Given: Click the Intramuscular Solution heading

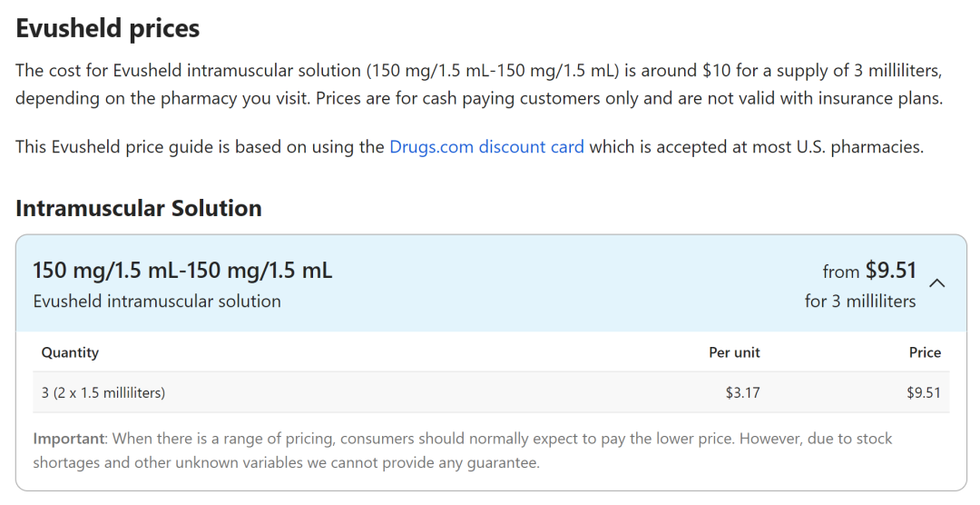Looking at the screenshot, I should [138, 208].
